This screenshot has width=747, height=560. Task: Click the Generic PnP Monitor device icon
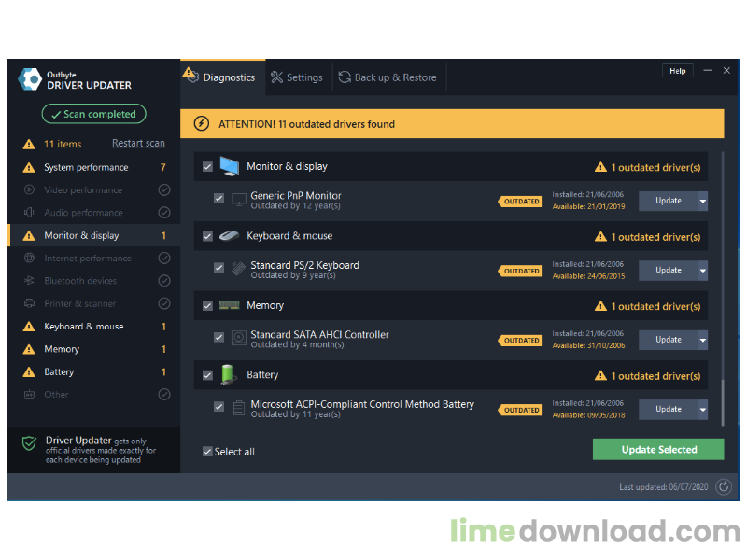click(239, 200)
